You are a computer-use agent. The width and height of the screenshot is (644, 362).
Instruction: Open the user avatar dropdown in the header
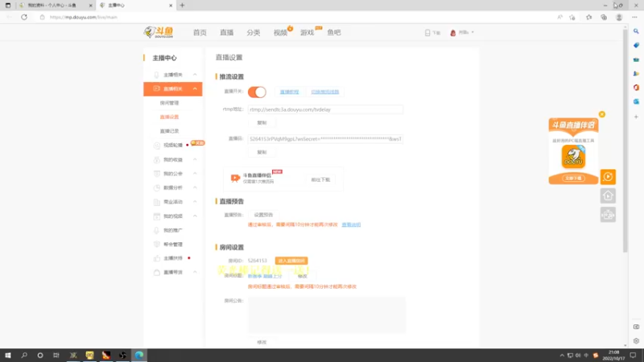(x=461, y=32)
